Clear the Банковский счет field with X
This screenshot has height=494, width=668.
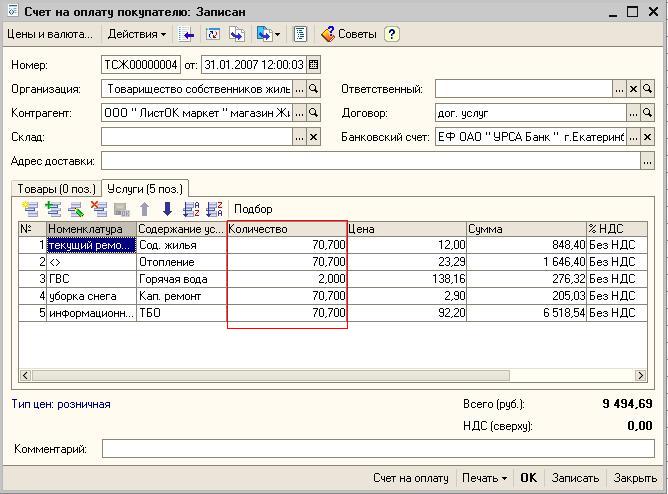click(x=648, y=137)
